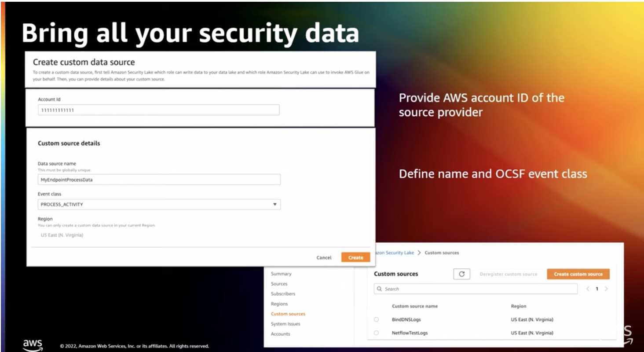Open the Amazon Security Lake breadcrumb link
Viewport: 644px width, 352px height.
click(395, 253)
